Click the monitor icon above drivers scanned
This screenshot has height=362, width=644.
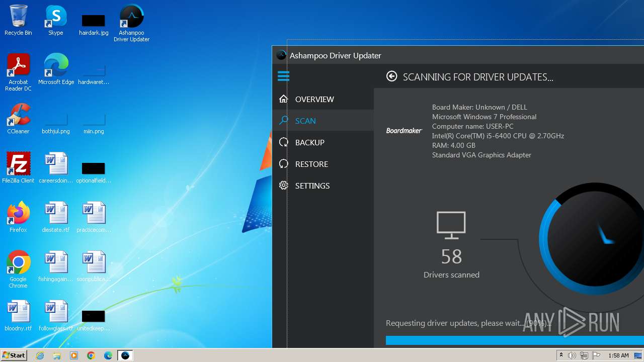point(451,225)
